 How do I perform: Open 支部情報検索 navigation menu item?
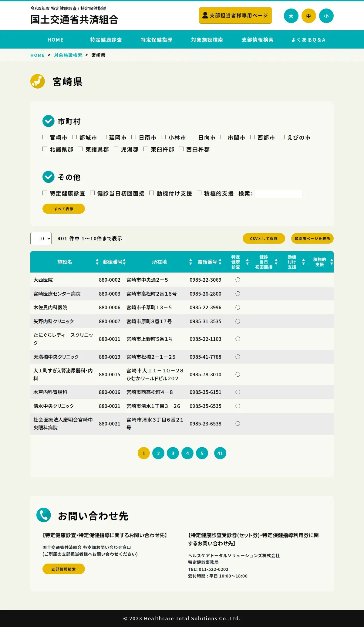point(258,40)
